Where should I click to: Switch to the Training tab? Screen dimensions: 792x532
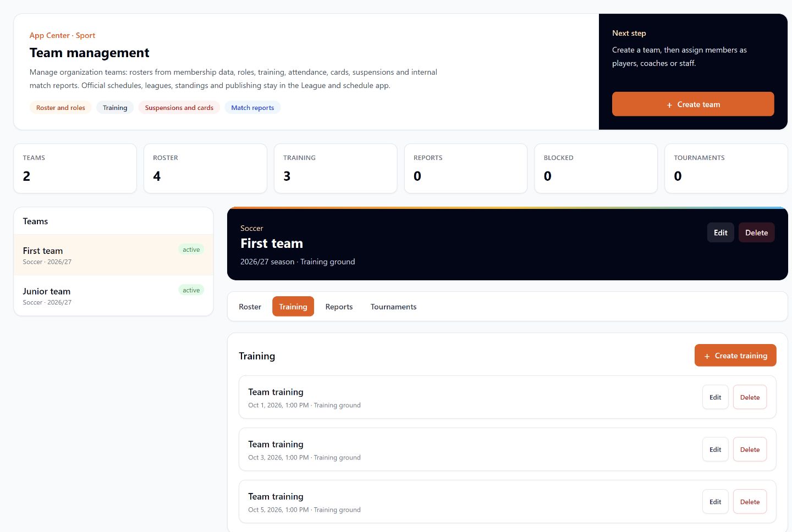coord(293,307)
